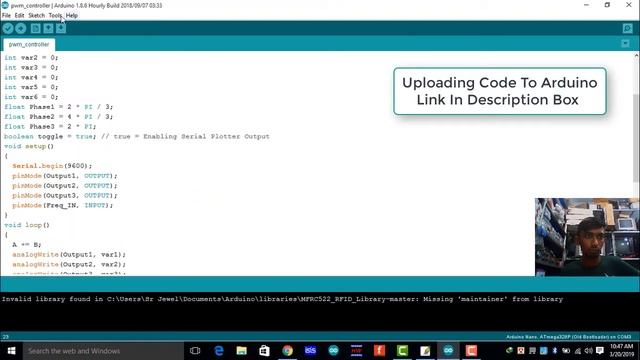Screen dimensions: 640x360
Task: Open the File menu
Action: tap(6, 16)
